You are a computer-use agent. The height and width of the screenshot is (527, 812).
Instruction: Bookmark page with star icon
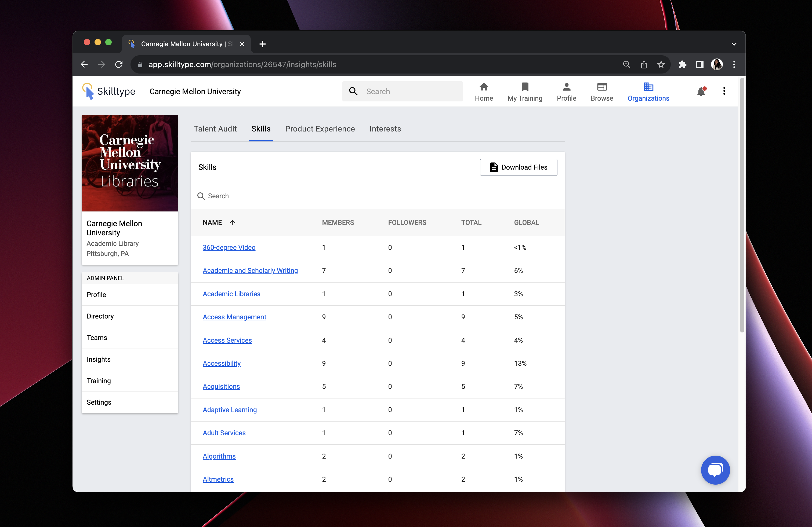661,64
